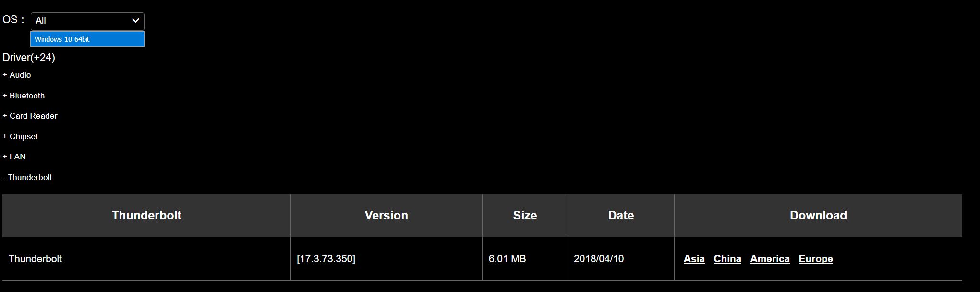Download the Thunderbolt driver from America server
Image resolution: width=980 pixels, height=292 pixels.
point(770,259)
